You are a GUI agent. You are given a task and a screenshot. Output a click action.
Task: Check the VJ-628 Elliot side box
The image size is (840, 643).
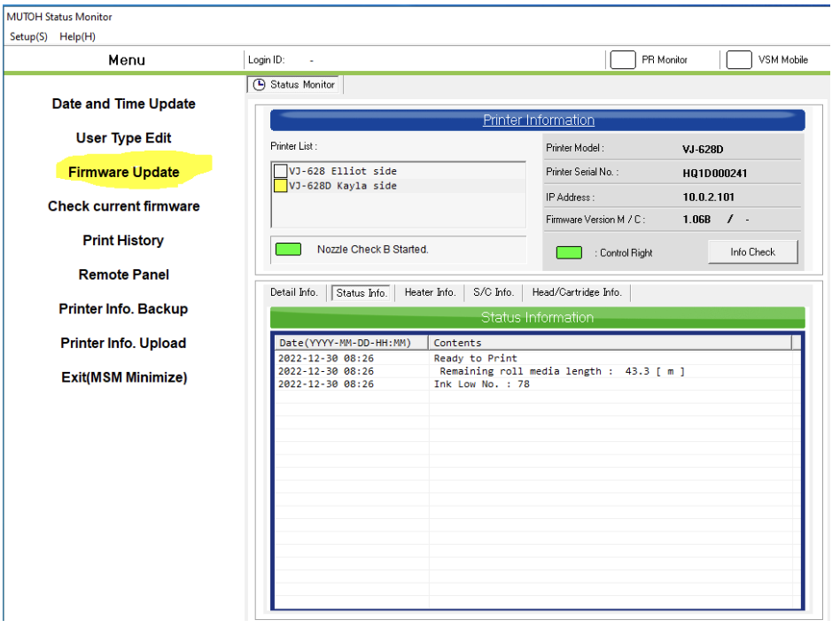pos(280,171)
